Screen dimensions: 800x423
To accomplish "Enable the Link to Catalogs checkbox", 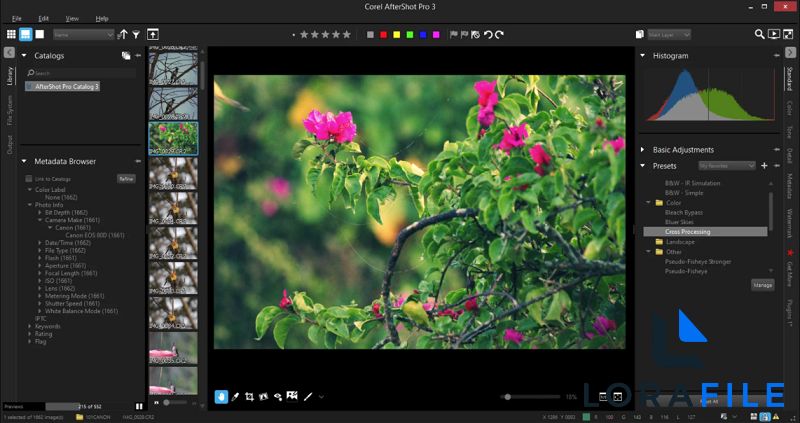I will tap(29, 179).
